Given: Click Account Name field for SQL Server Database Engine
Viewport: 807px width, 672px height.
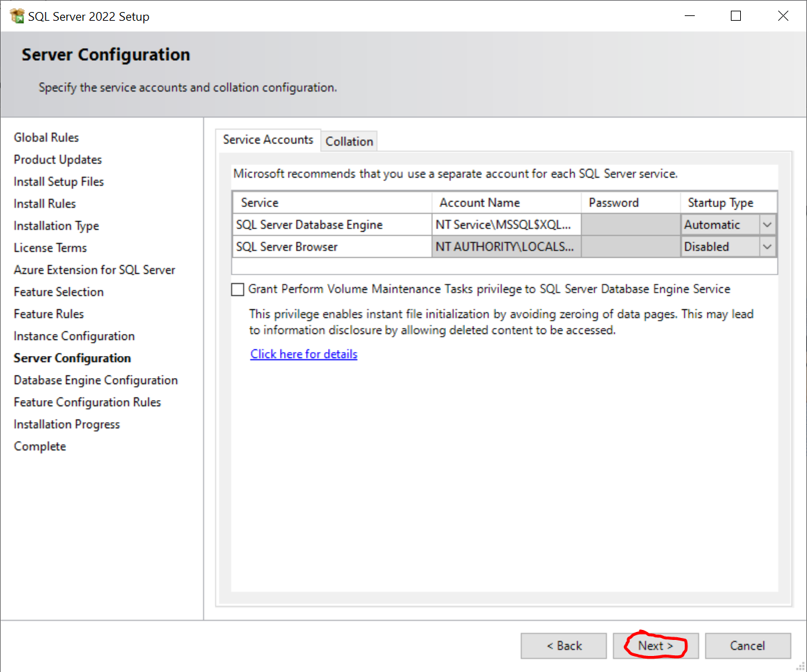Looking at the screenshot, I should (506, 225).
